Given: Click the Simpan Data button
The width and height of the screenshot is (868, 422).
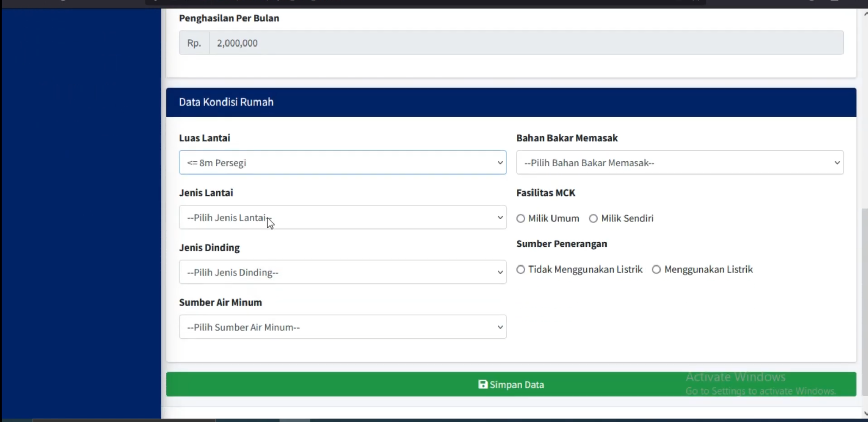Looking at the screenshot, I should click(x=511, y=384).
